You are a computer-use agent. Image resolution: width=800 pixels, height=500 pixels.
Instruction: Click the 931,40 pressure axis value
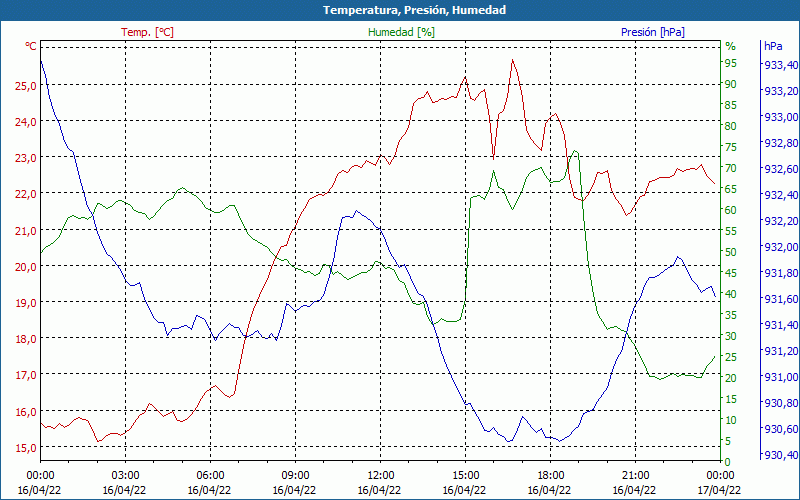point(781,325)
